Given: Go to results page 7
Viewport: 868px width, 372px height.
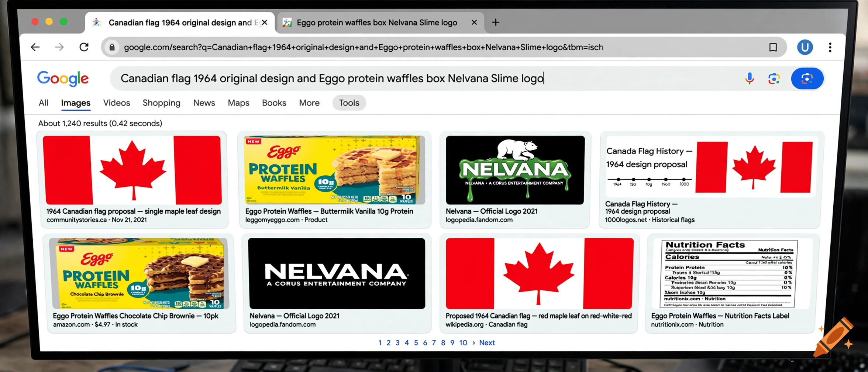Looking at the screenshot, I should [434, 343].
